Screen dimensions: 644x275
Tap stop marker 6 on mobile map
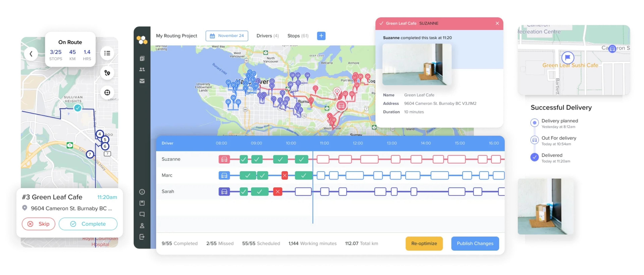point(105,146)
